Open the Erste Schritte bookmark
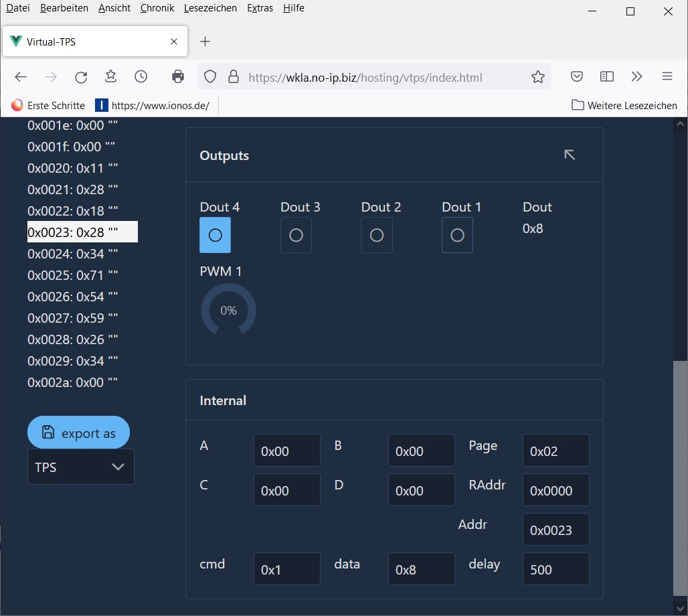This screenshot has width=688, height=616. pos(48,105)
